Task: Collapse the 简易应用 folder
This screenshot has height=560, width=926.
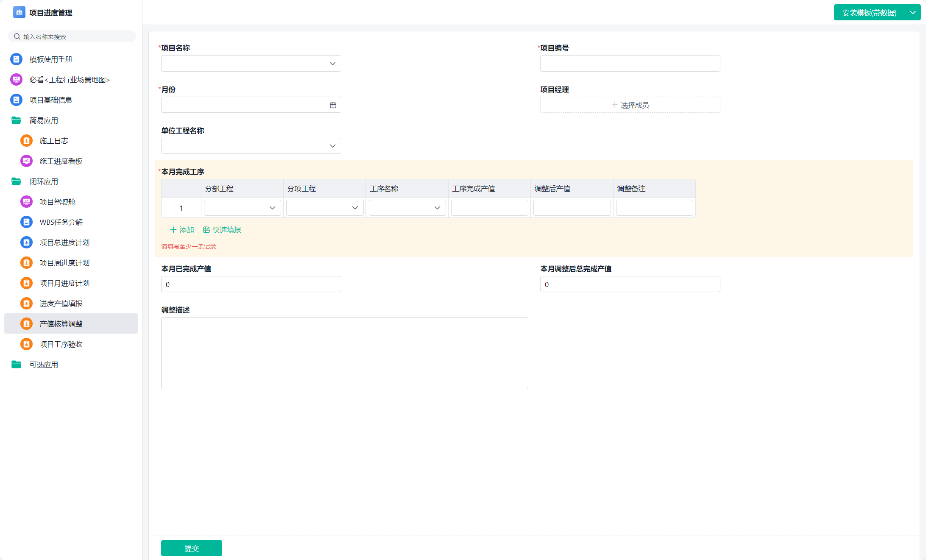Action: tap(16, 120)
